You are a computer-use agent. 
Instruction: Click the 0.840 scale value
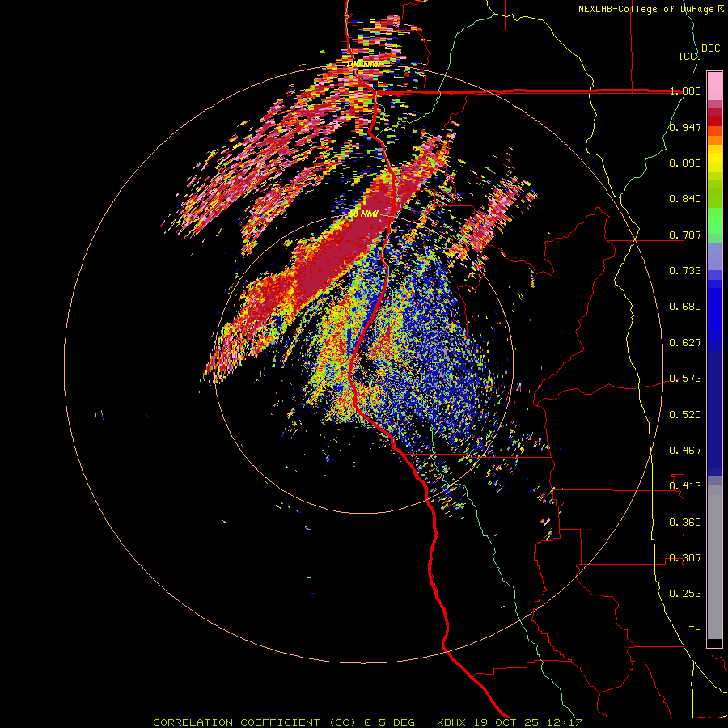685,199
